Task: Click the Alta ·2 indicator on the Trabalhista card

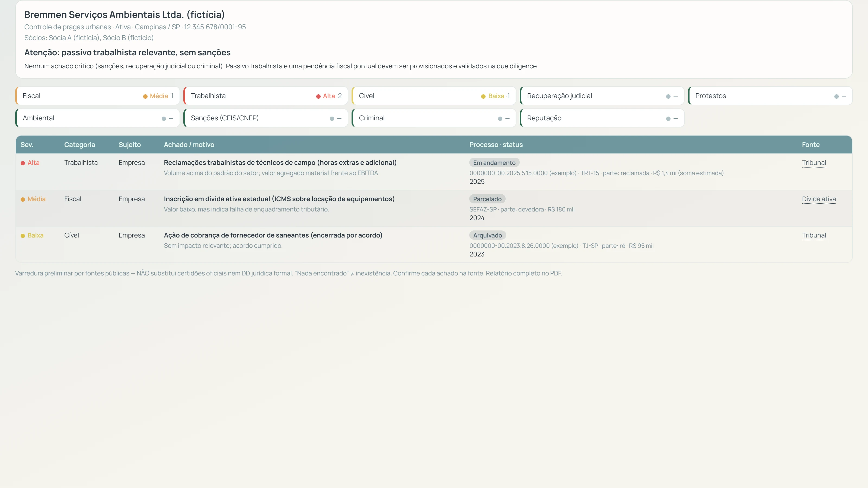Action: [329, 96]
